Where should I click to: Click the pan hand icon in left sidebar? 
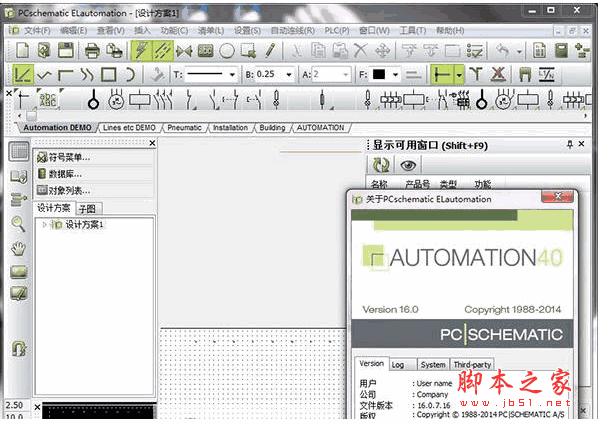click(x=18, y=249)
